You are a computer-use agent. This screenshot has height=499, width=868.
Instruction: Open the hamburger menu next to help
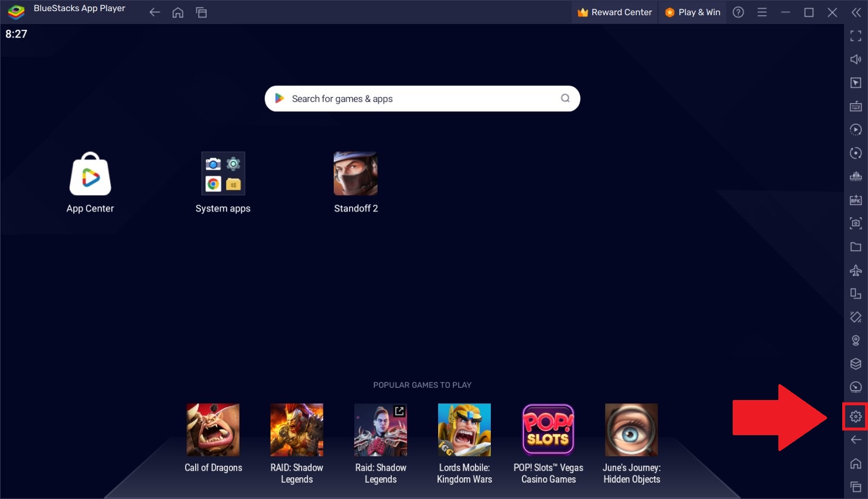click(x=762, y=12)
